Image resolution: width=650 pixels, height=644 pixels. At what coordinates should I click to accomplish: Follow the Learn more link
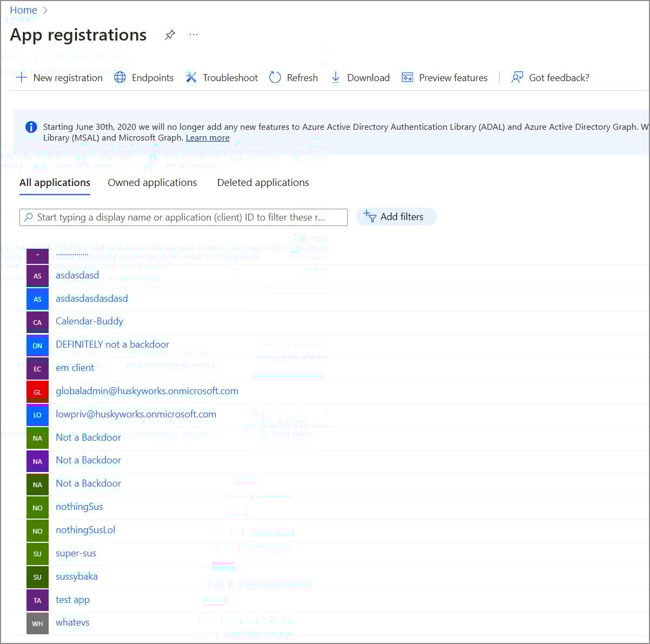[x=208, y=138]
